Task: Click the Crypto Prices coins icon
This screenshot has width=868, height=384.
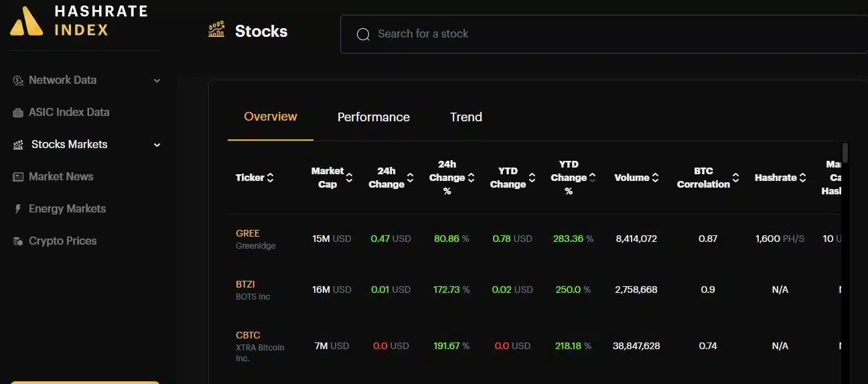Action: (18, 241)
